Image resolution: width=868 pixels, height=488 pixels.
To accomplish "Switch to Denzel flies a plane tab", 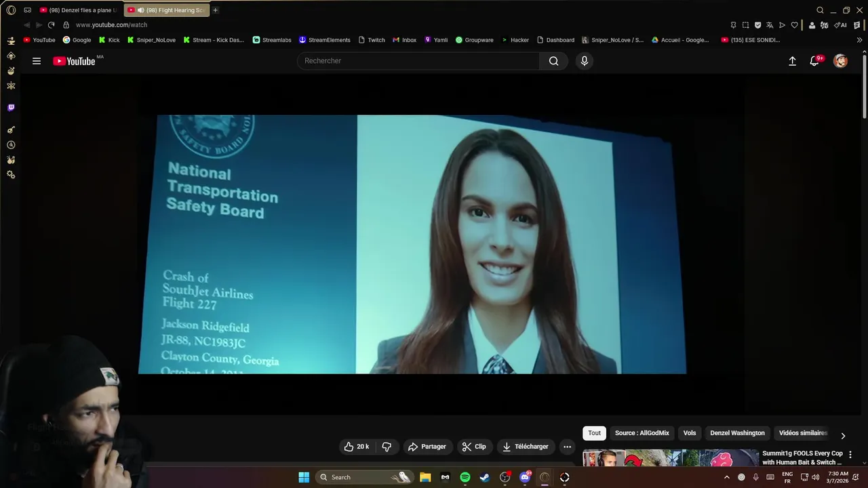I will point(77,10).
